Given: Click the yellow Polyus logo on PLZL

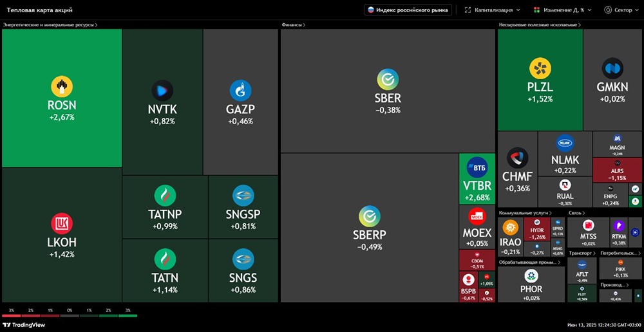Looking at the screenshot, I should tap(540, 69).
